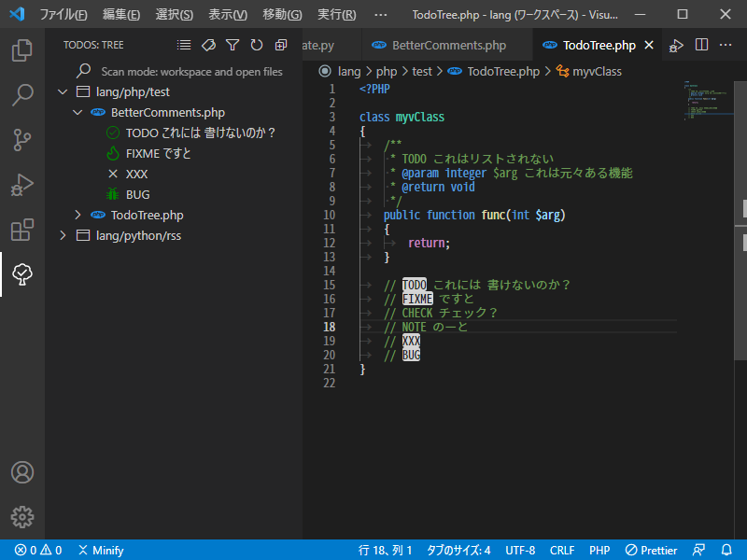747x560 pixels.
Task: Switch to the partially visible ate.py tab
Action: [332, 45]
